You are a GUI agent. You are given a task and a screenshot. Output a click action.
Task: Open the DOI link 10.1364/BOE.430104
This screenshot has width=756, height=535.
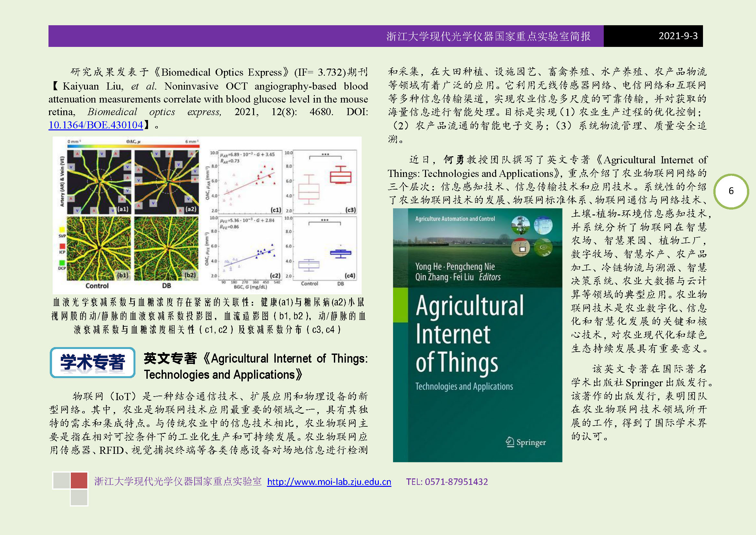95,125
